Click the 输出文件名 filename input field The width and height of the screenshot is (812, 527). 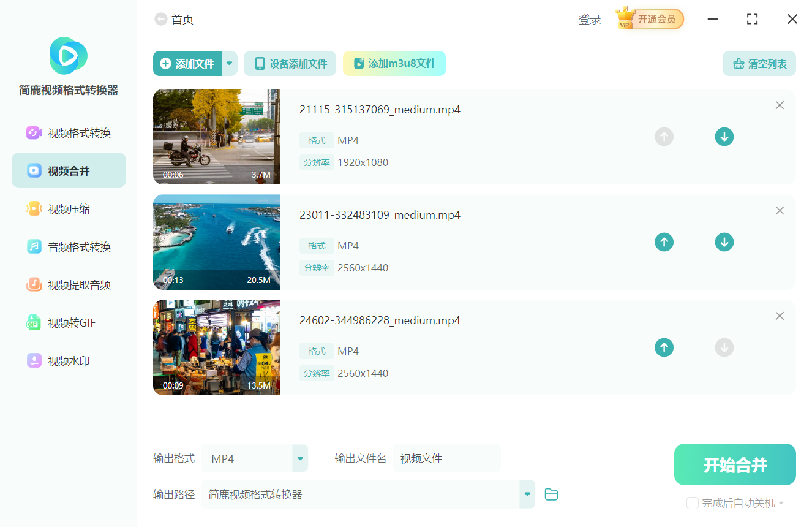coord(447,458)
